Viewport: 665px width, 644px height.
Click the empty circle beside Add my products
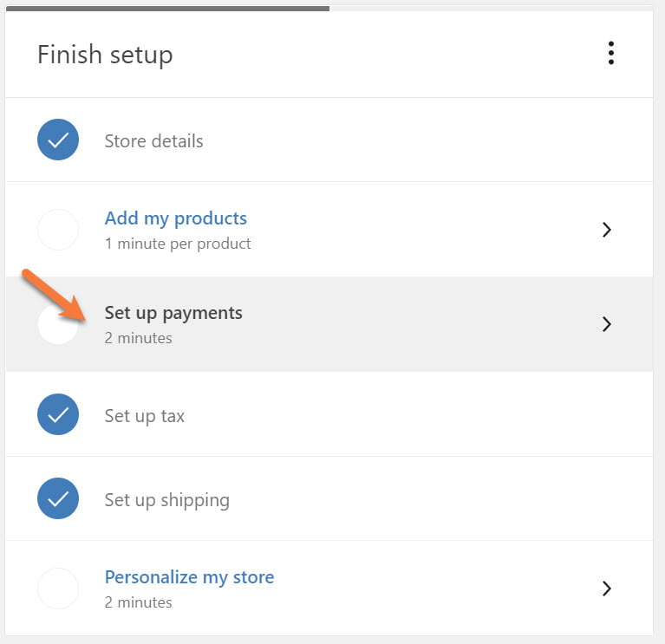58,230
